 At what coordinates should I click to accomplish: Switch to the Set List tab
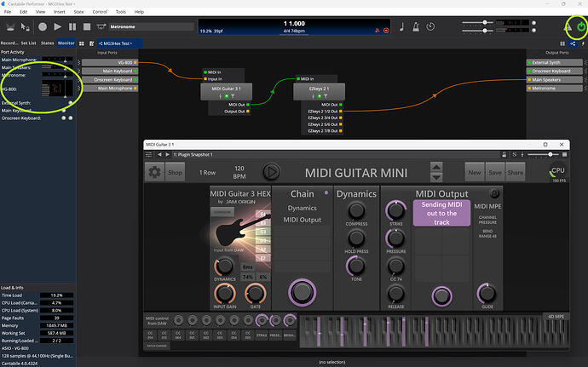click(29, 42)
